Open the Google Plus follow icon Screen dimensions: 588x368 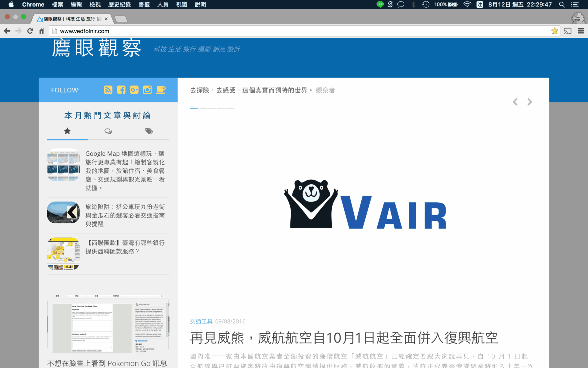[x=134, y=90]
